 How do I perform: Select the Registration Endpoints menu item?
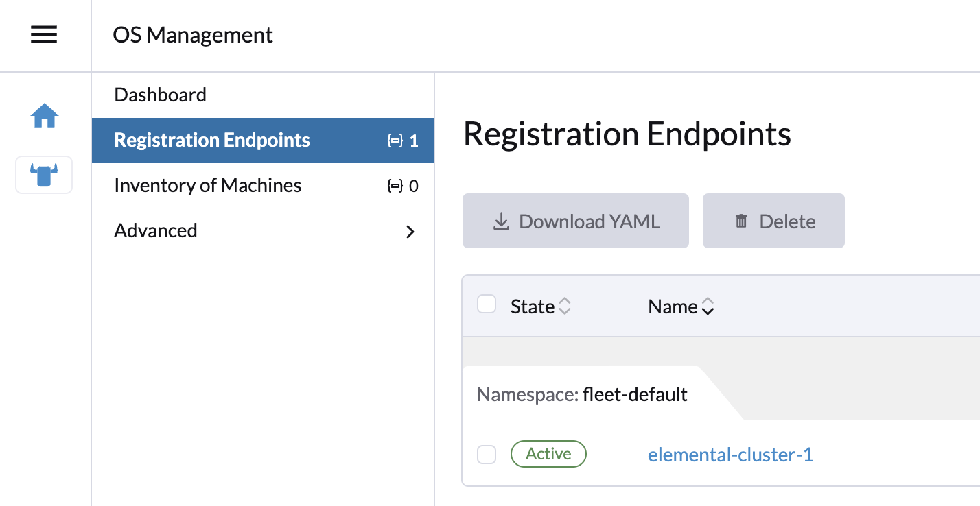(211, 140)
